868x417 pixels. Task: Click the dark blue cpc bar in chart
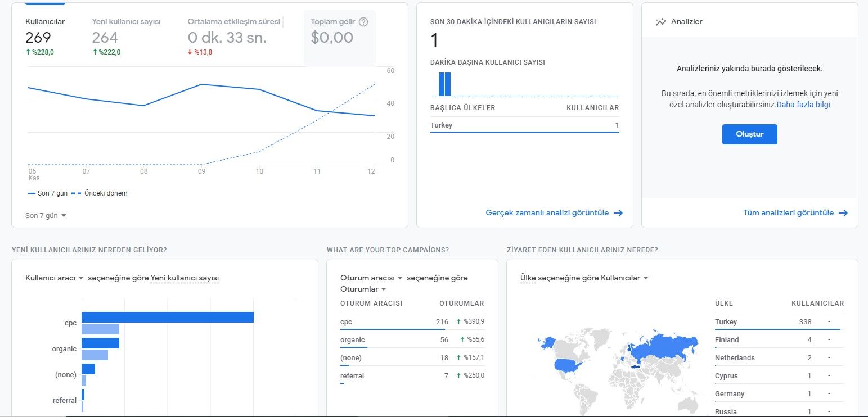click(167, 318)
